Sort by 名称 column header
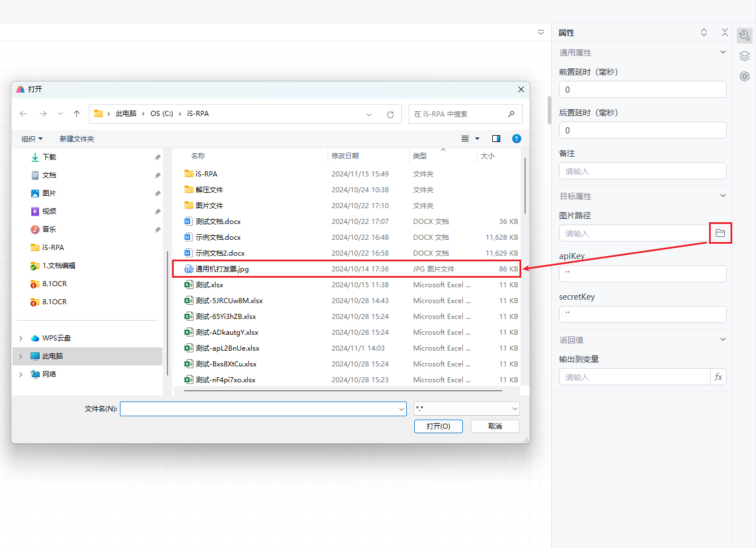The width and height of the screenshot is (756, 548). pyautogui.click(x=198, y=156)
